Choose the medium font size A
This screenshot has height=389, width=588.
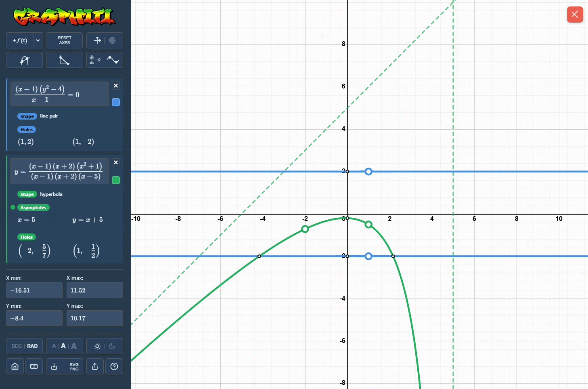[x=63, y=346]
